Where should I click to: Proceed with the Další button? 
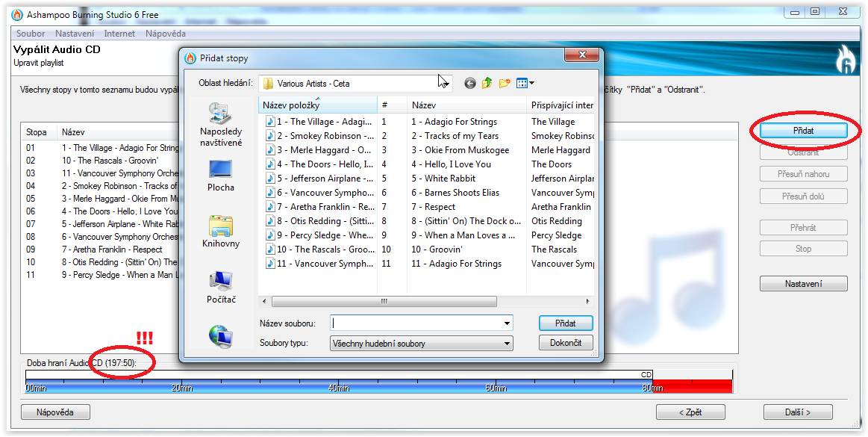tap(798, 412)
